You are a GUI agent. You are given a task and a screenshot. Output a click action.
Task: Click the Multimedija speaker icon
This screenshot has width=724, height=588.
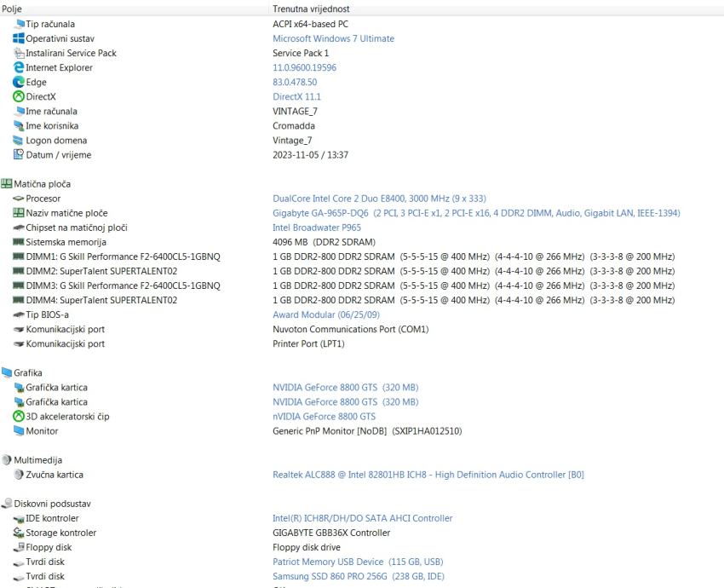click(x=7, y=460)
